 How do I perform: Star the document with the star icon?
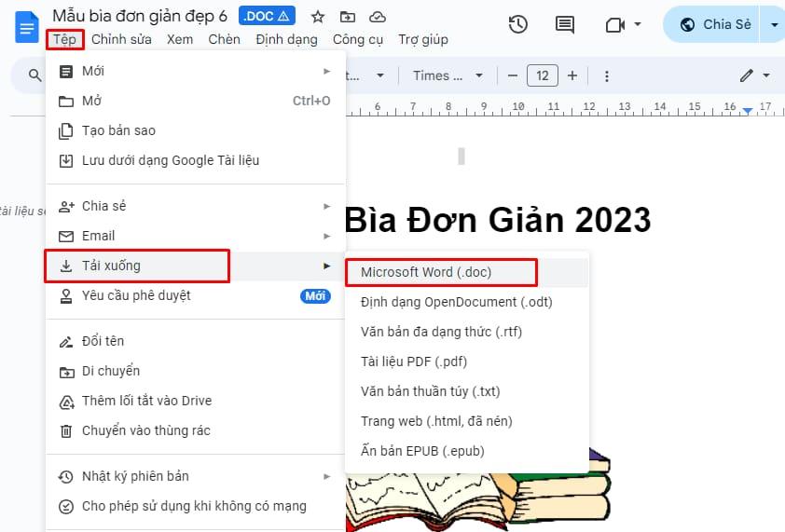[x=317, y=17]
